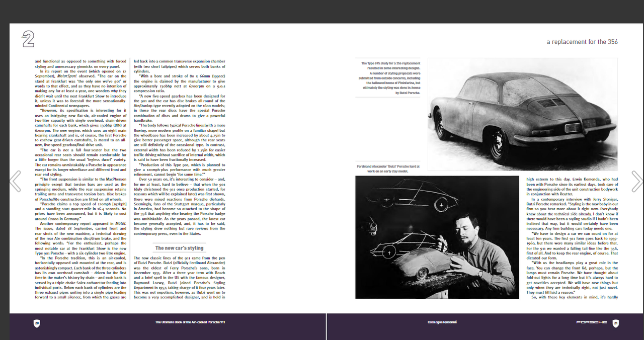Screen dimensions: 644x340
Task: Click the shield emblem beside the Porsche logo
Action: [615, 322]
